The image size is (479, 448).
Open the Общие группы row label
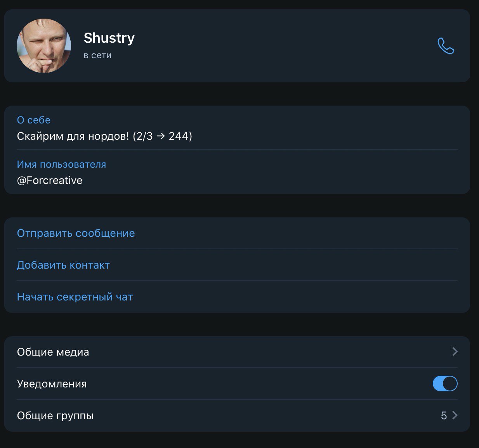(x=55, y=416)
